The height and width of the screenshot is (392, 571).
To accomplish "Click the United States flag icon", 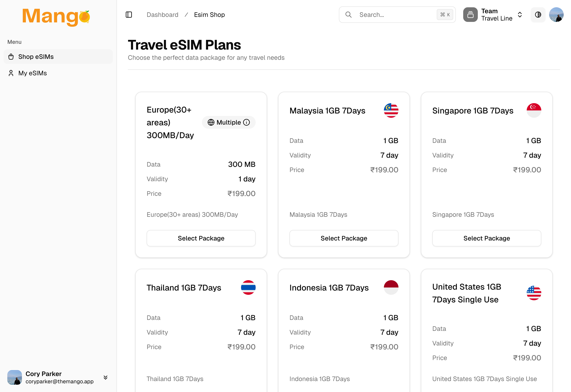I will click(x=534, y=293).
